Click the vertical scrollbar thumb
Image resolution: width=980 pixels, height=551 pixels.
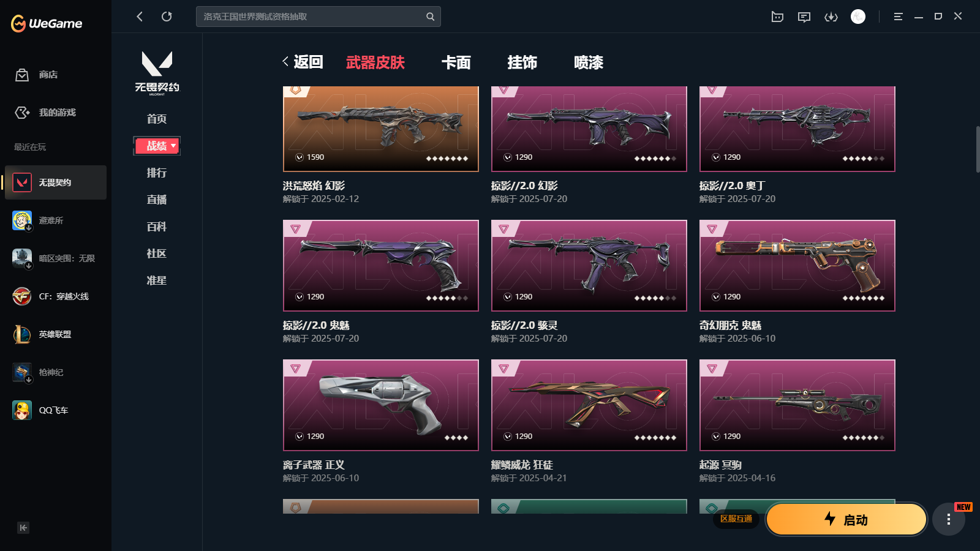click(x=978, y=149)
